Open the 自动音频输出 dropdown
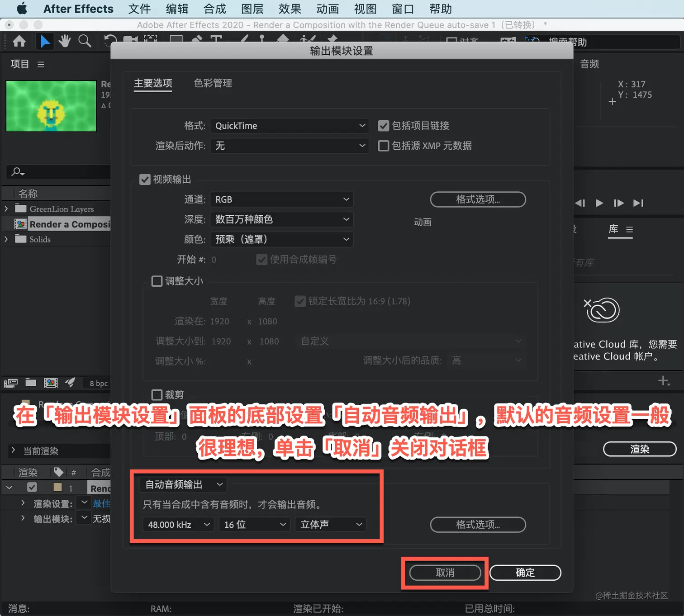The image size is (684, 616). click(183, 484)
